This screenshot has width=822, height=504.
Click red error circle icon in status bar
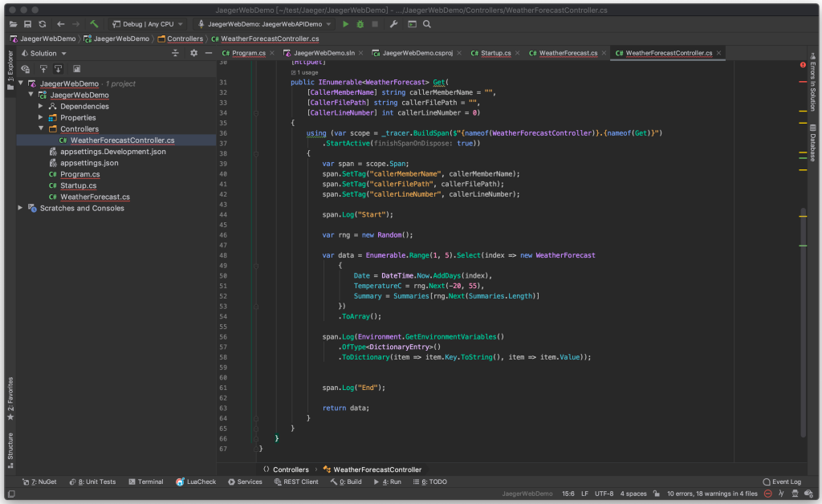[x=768, y=494]
